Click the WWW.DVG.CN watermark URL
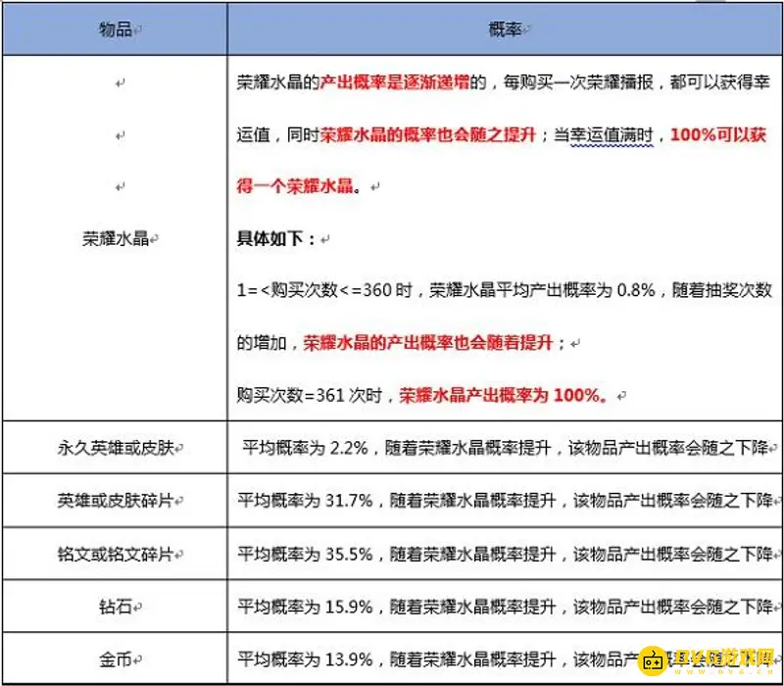The image size is (784, 686). pos(725,671)
